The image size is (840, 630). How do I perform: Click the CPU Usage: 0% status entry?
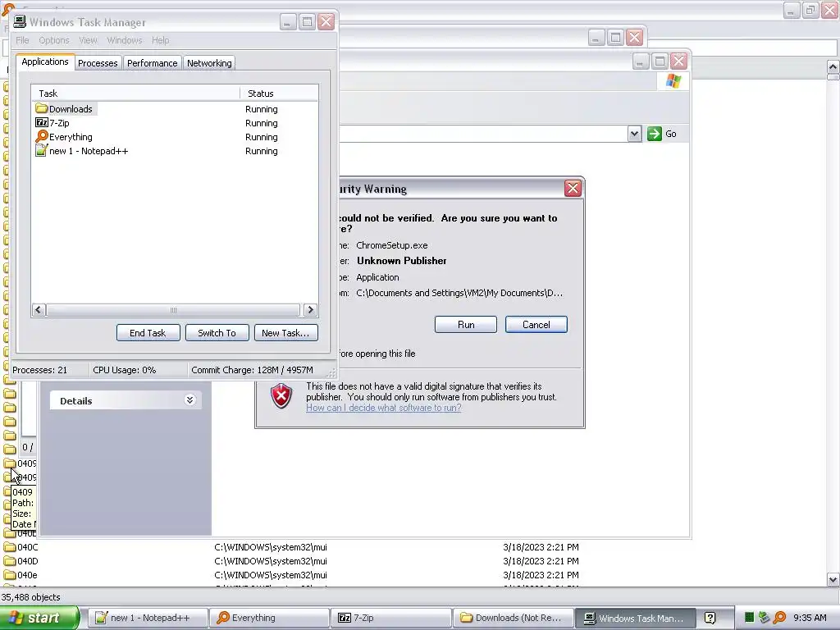(x=125, y=370)
